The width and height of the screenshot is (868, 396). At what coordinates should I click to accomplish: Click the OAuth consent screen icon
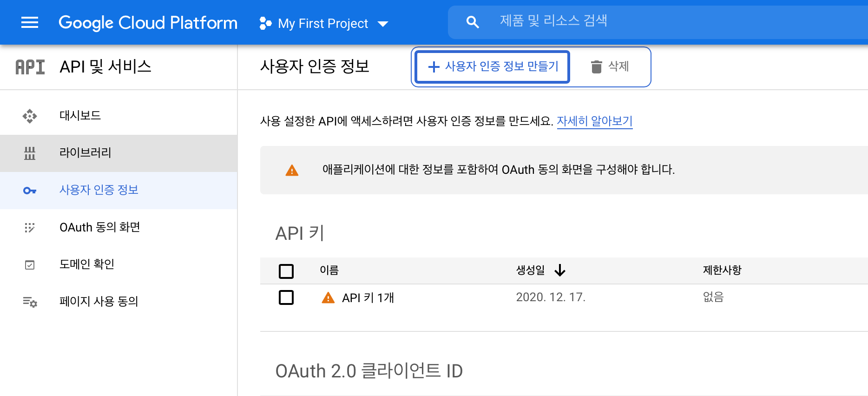[x=30, y=227]
